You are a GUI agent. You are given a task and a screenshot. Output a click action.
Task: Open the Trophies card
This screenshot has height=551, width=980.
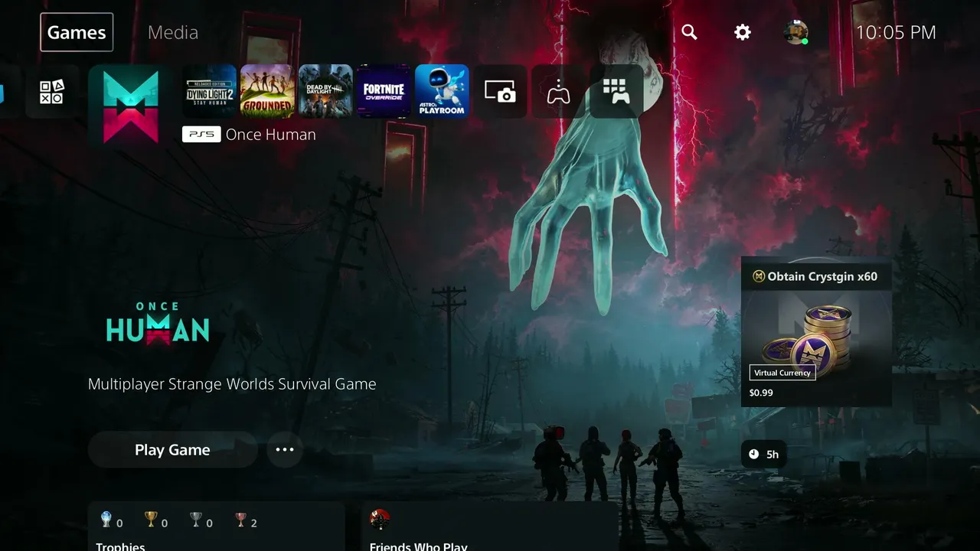click(216, 527)
